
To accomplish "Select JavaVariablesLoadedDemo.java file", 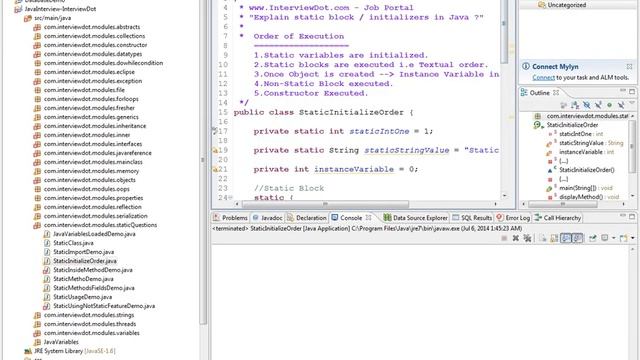I will (x=94, y=234).
